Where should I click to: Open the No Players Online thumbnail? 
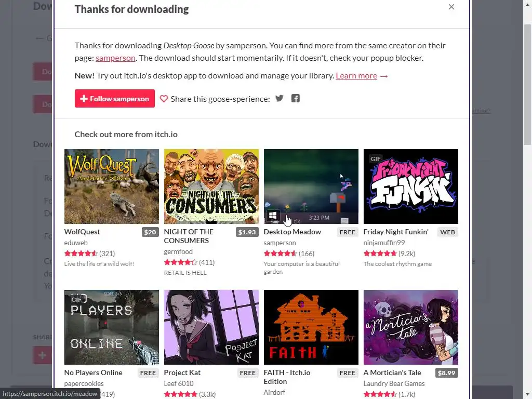pos(112,327)
